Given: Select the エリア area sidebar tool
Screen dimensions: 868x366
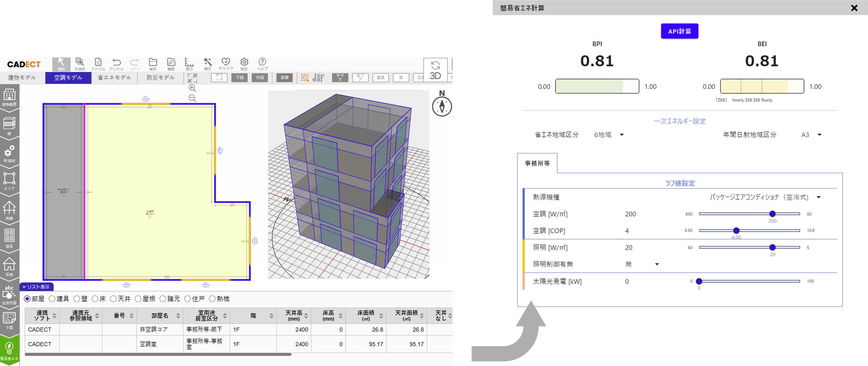Looking at the screenshot, I should pyautogui.click(x=9, y=181).
